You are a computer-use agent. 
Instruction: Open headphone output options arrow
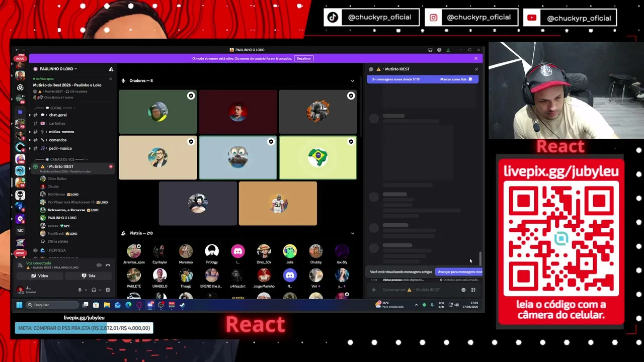tap(100, 290)
